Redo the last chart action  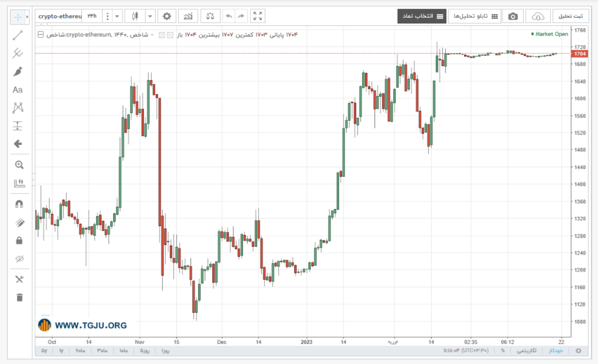click(241, 16)
